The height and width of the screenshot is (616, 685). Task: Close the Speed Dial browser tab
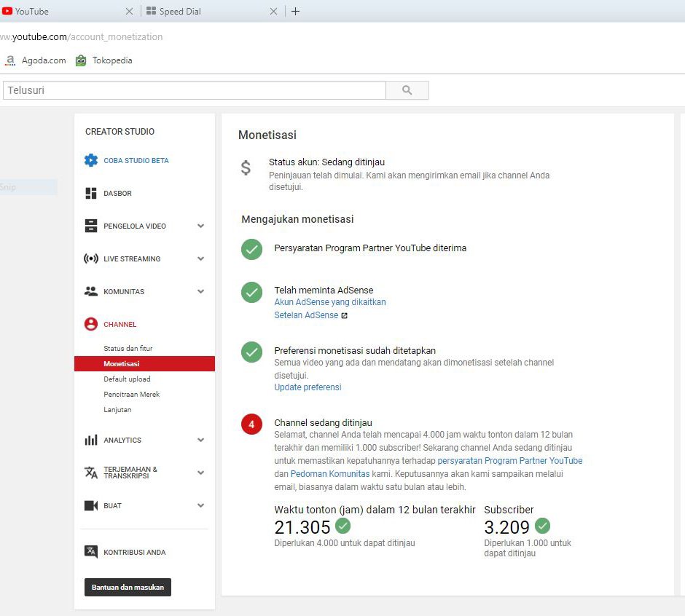tap(273, 12)
